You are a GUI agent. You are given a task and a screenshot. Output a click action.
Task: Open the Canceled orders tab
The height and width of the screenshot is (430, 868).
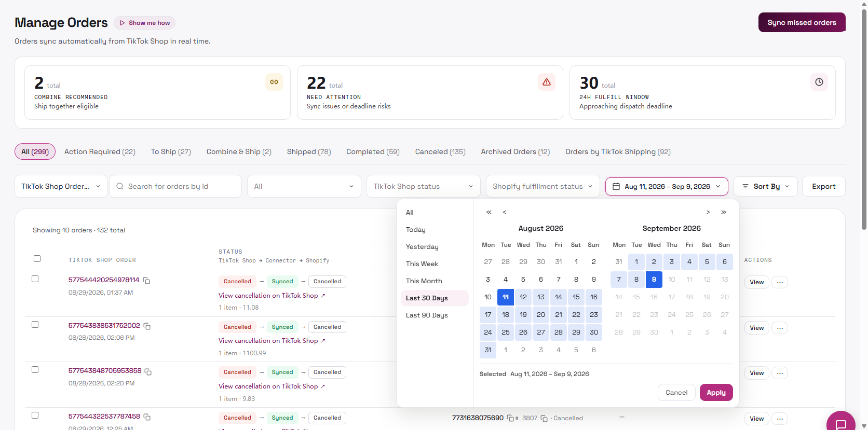click(440, 151)
